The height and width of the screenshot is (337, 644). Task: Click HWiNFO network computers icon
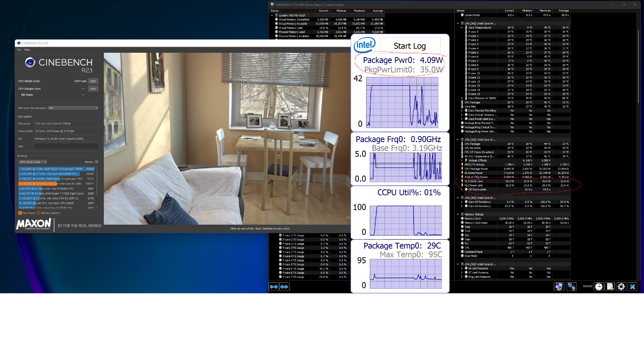[572, 287]
